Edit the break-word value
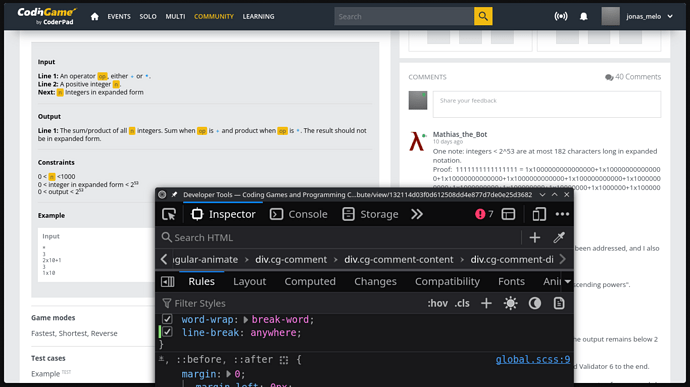This screenshot has height=387, width=690. (x=280, y=320)
